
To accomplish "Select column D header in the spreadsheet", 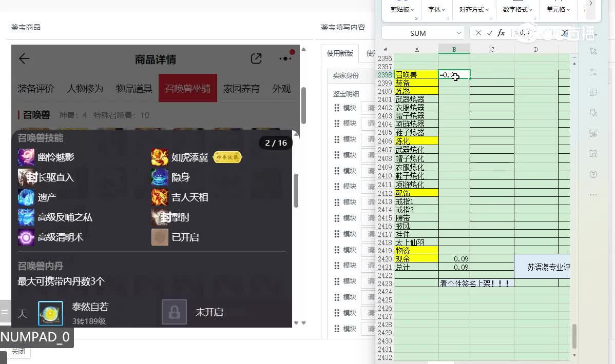I will tap(536, 49).
